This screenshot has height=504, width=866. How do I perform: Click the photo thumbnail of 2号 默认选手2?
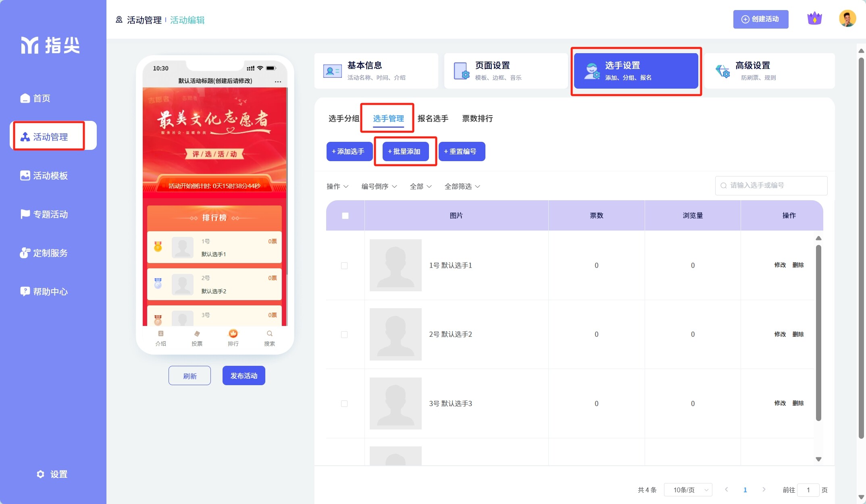396,334
